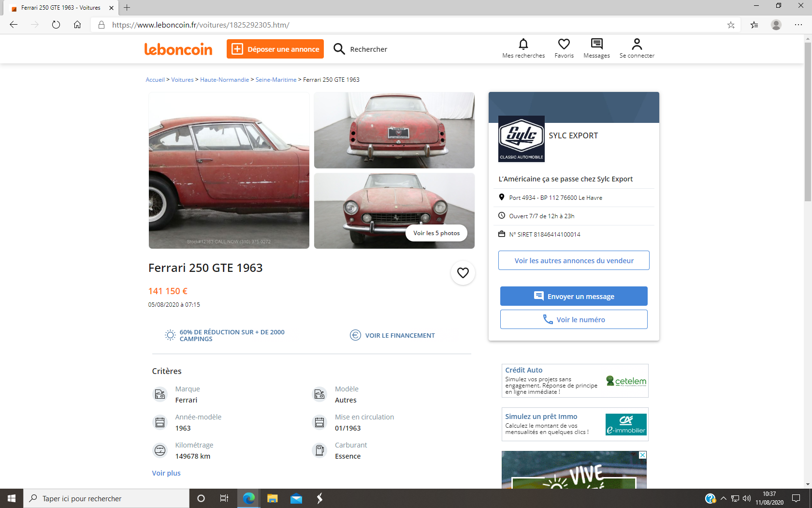
Task: Click Crédit Auto Cetelem ad
Action: (575, 381)
